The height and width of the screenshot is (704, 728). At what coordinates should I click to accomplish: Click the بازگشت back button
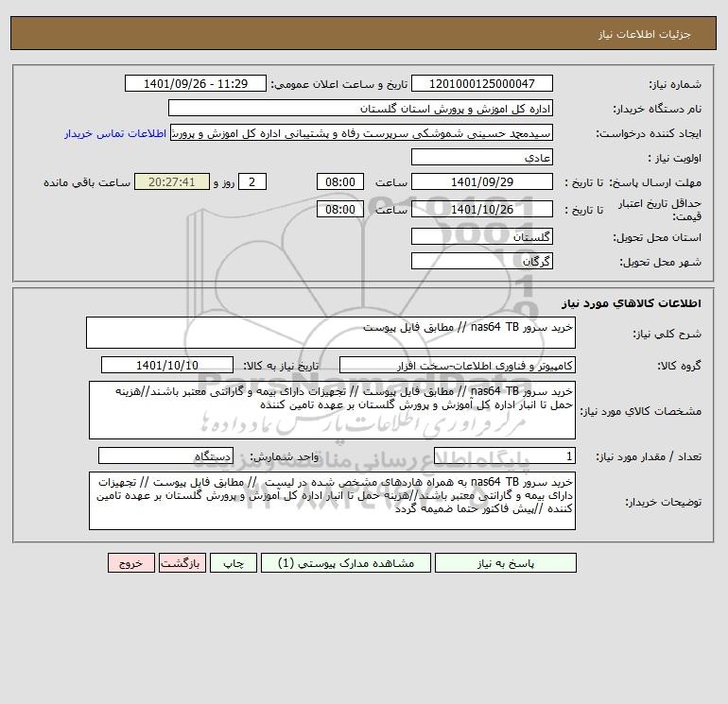[x=182, y=563]
